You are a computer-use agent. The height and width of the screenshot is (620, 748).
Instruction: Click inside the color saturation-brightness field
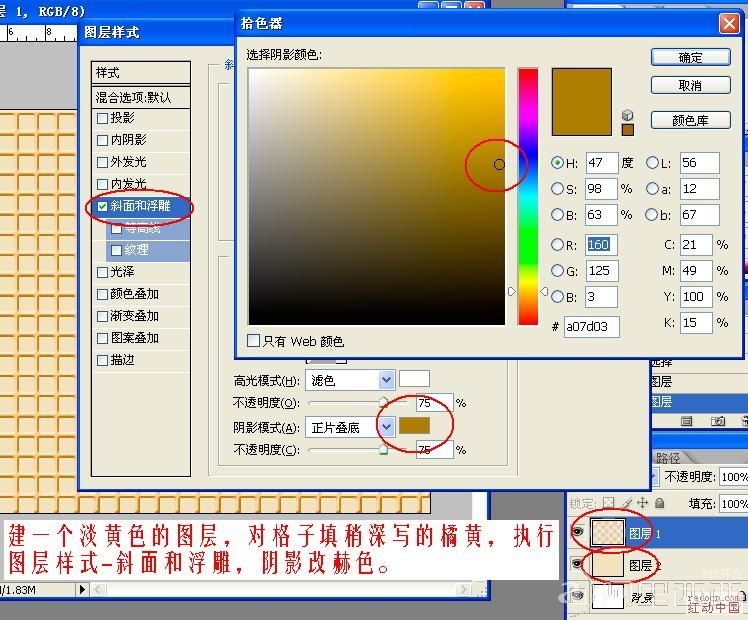click(376, 196)
